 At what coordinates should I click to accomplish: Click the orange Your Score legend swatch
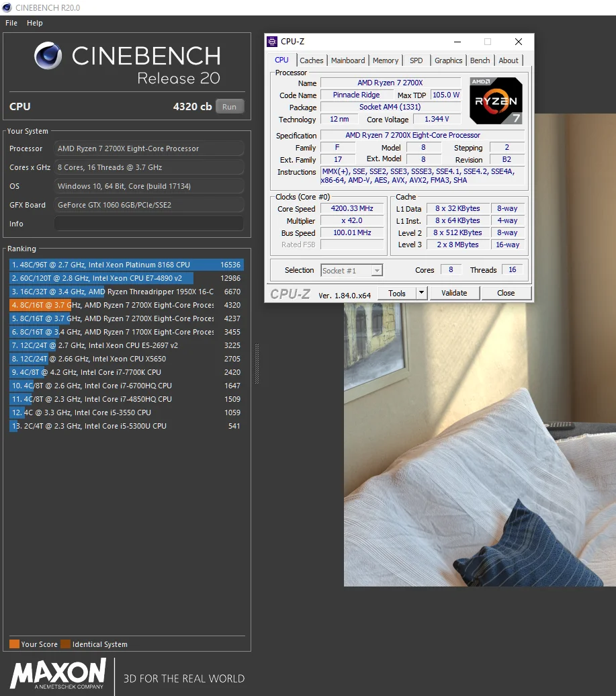click(x=14, y=644)
